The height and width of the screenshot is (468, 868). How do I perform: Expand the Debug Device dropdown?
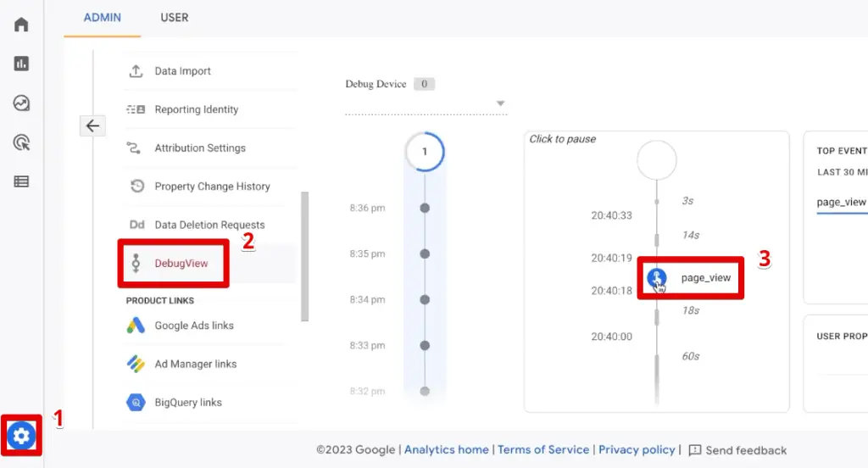[x=500, y=103]
